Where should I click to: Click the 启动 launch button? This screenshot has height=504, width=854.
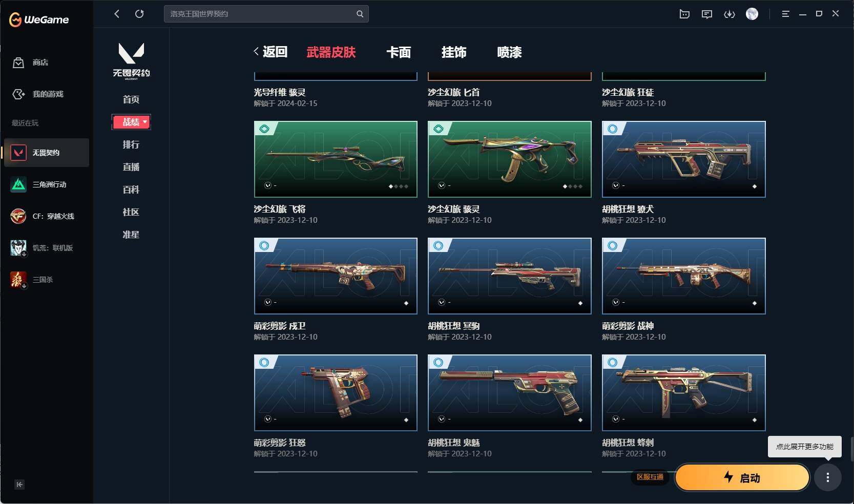(742, 477)
